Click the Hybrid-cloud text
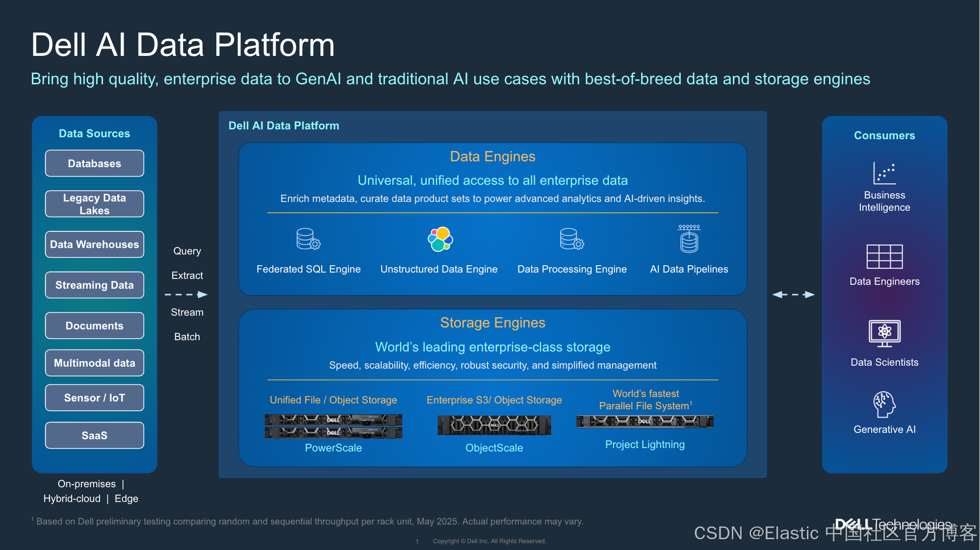The image size is (980, 550). tap(72, 499)
